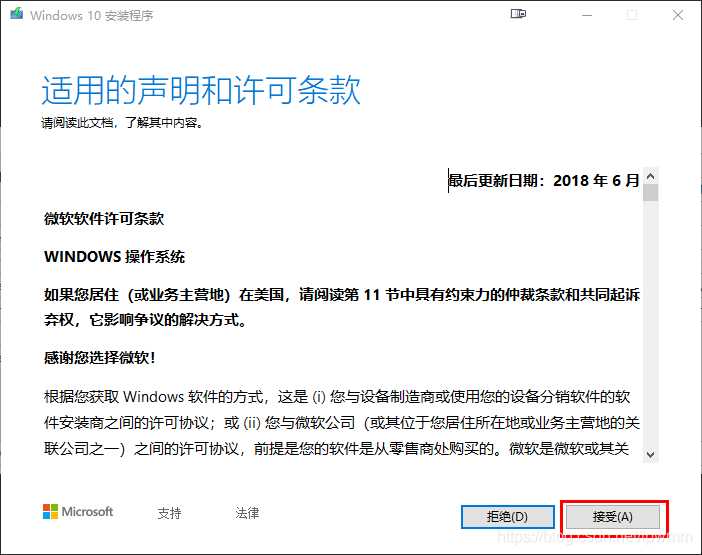Click the line 最后更新日期: 2018 年 6 月
The width and height of the screenshot is (702, 555).
click(x=544, y=180)
